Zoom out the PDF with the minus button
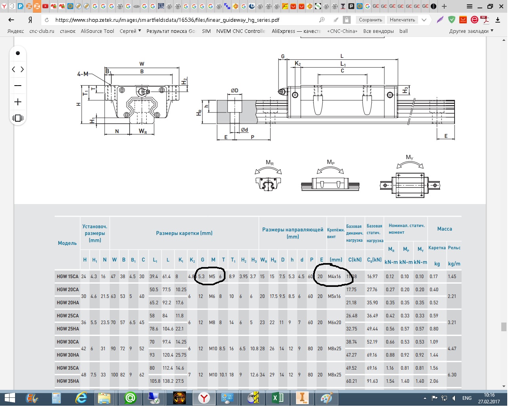 click(18, 86)
